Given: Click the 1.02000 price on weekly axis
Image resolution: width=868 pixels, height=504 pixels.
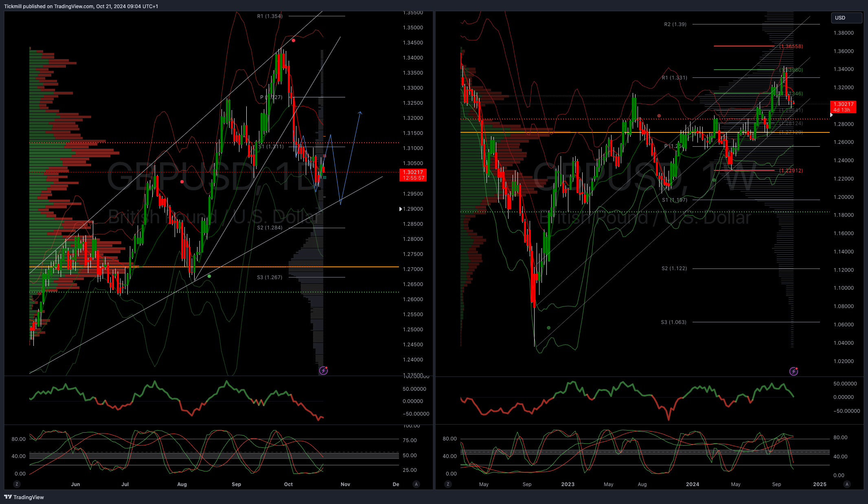Looking at the screenshot, I should [x=844, y=361].
